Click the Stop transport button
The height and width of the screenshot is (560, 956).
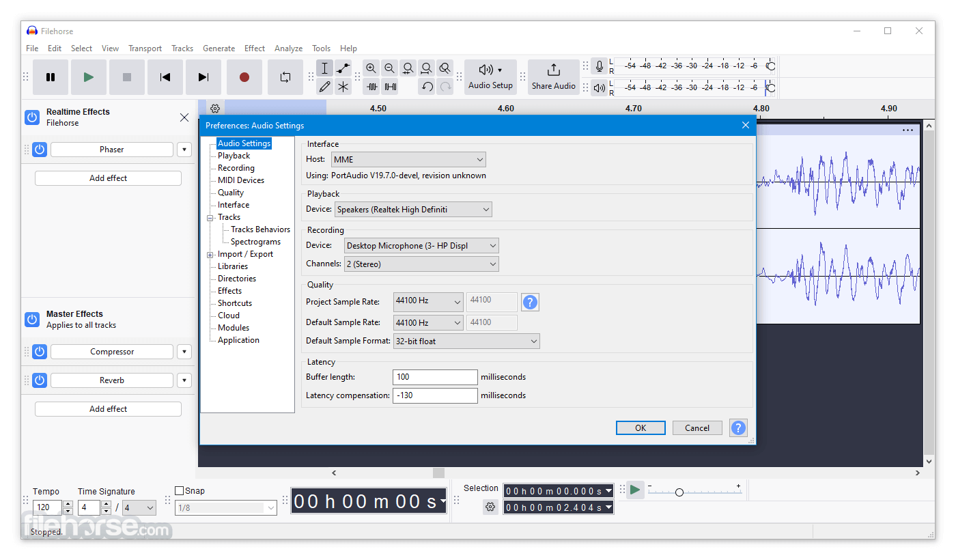(x=127, y=77)
